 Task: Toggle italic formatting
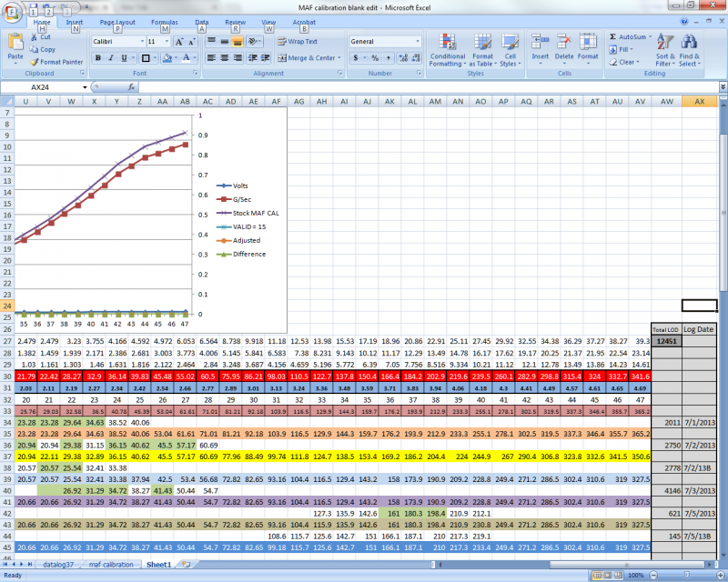pos(111,58)
